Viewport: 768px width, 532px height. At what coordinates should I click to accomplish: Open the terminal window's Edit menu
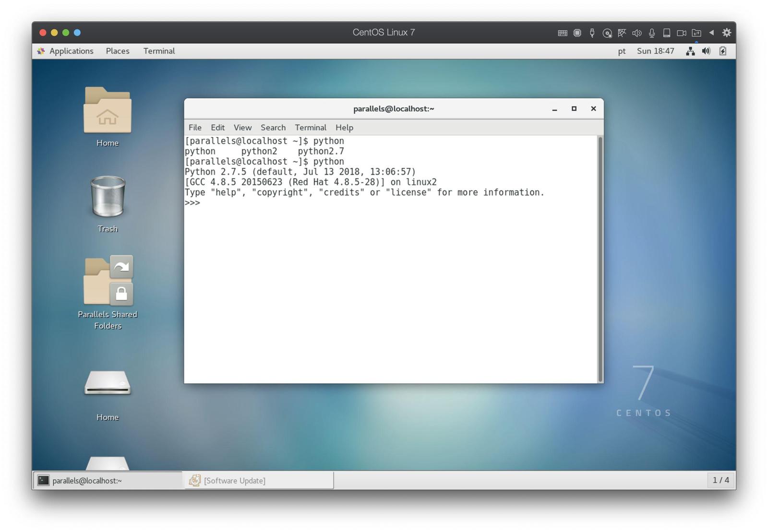click(x=217, y=128)
